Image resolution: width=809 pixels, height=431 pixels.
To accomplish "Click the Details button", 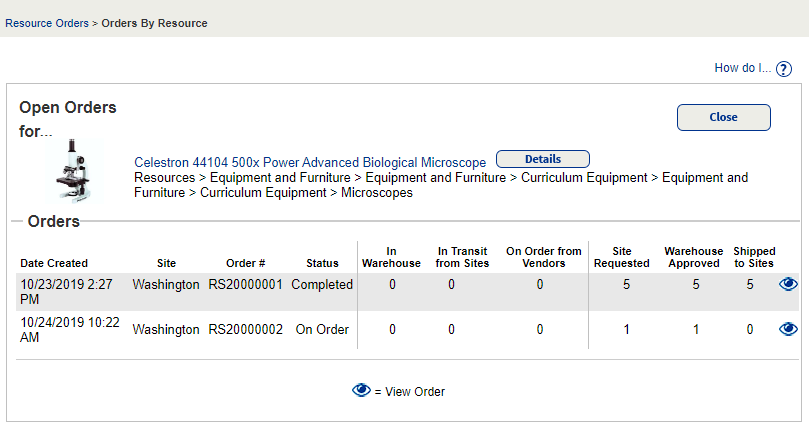I will tap(542, 159).
